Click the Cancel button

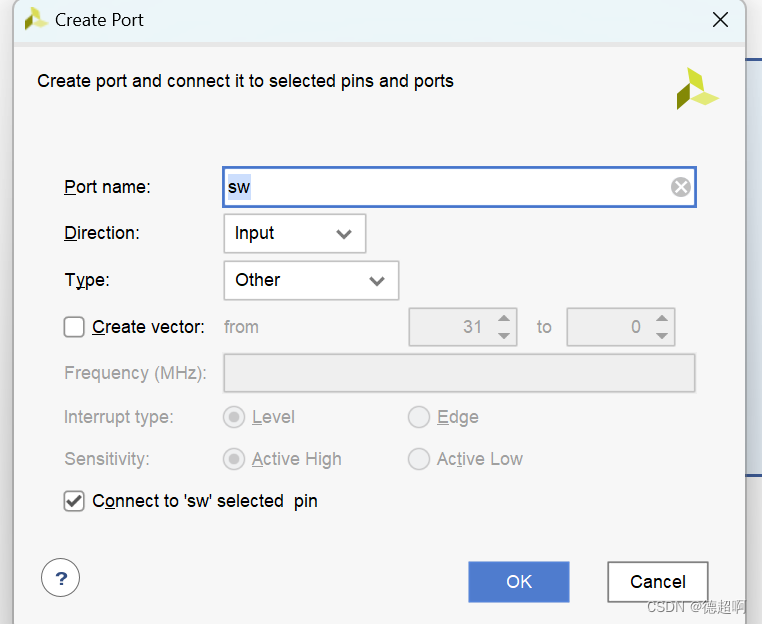click(x=658, y=582)
